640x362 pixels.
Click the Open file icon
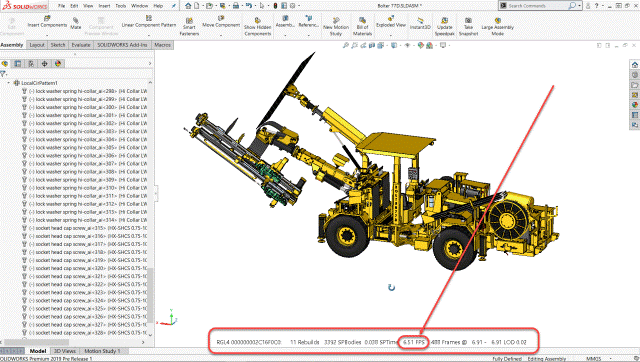[209, 6]
